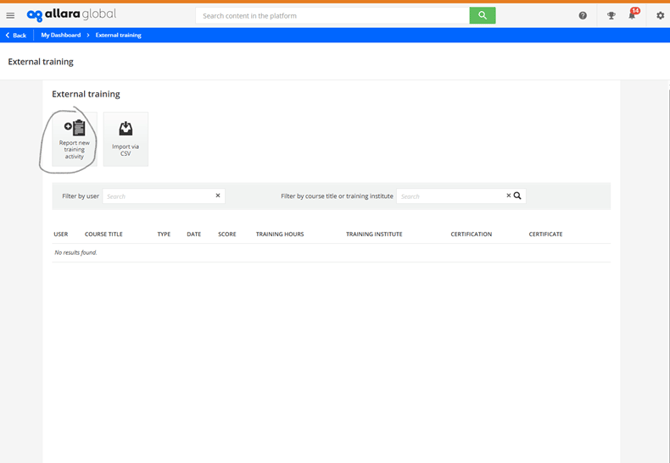Sort by Training Hours column header
This screenshot has width=670, height=463.
tap(280, 234)
